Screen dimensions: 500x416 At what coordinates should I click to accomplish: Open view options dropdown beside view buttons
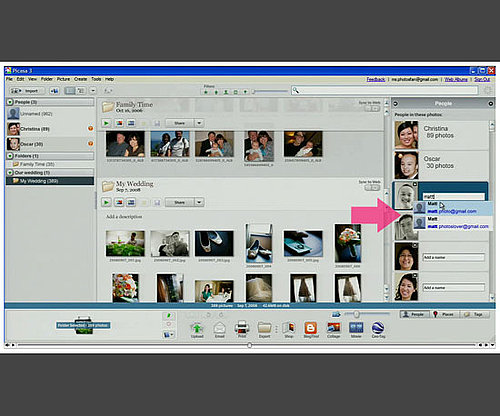[93, 91]
